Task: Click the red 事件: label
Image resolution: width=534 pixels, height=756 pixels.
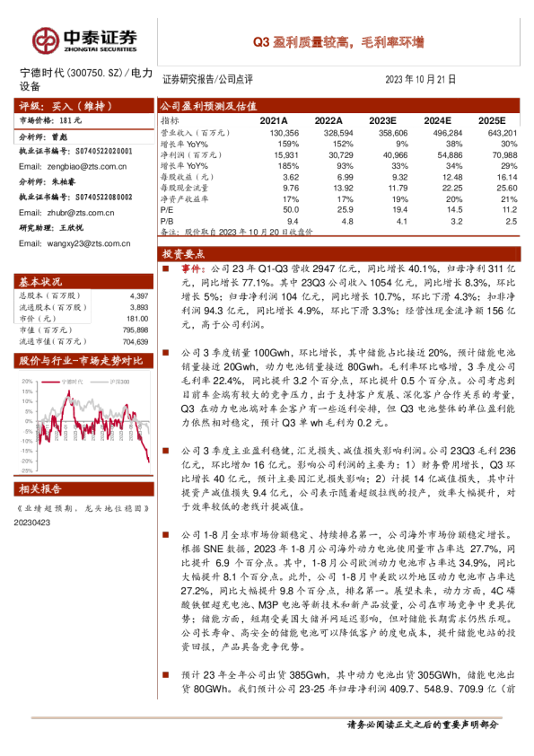Action: (194, 268)
